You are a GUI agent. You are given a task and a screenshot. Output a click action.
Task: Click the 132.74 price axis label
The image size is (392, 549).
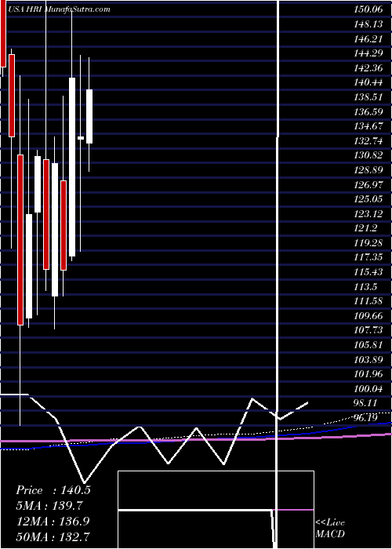(368, 140)
